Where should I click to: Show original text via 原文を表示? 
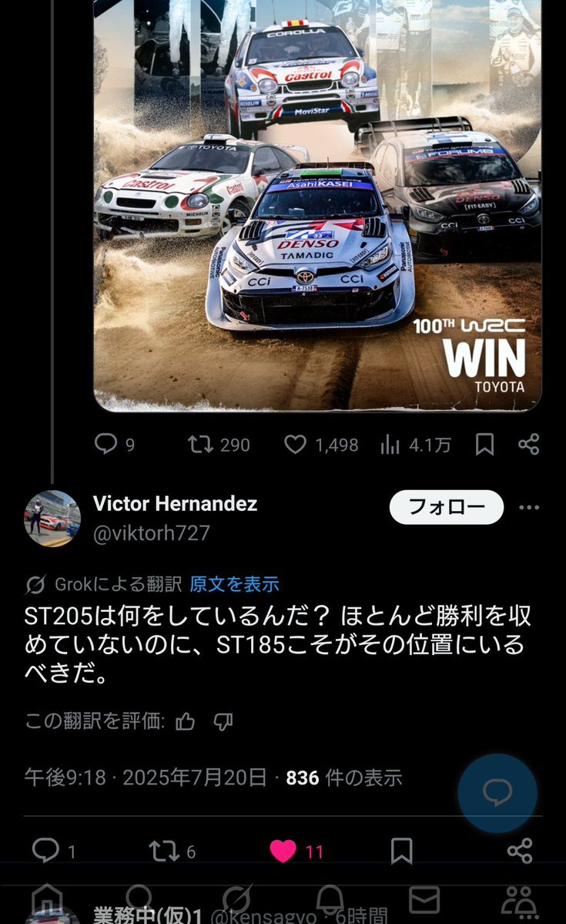pos(234,584)
